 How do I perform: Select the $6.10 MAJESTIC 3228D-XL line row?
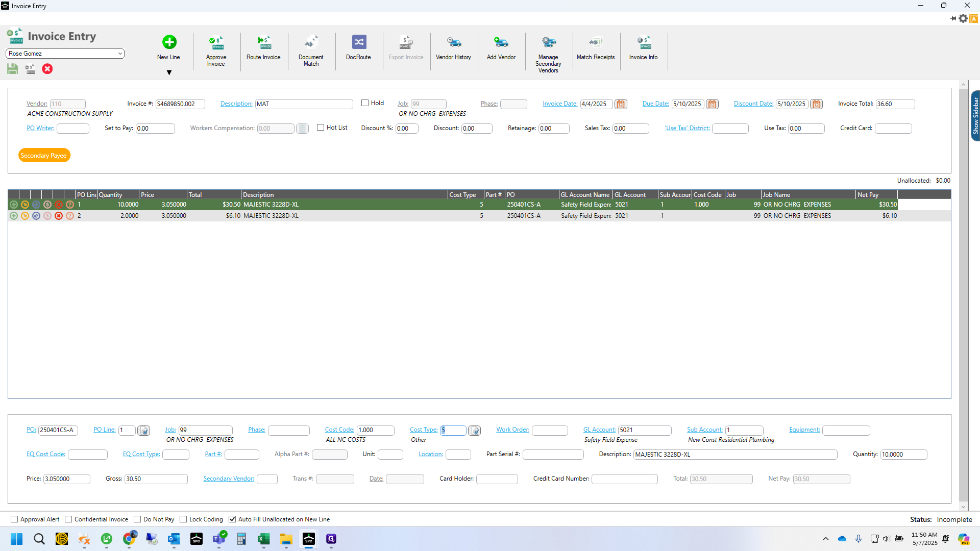pos(479,216)
